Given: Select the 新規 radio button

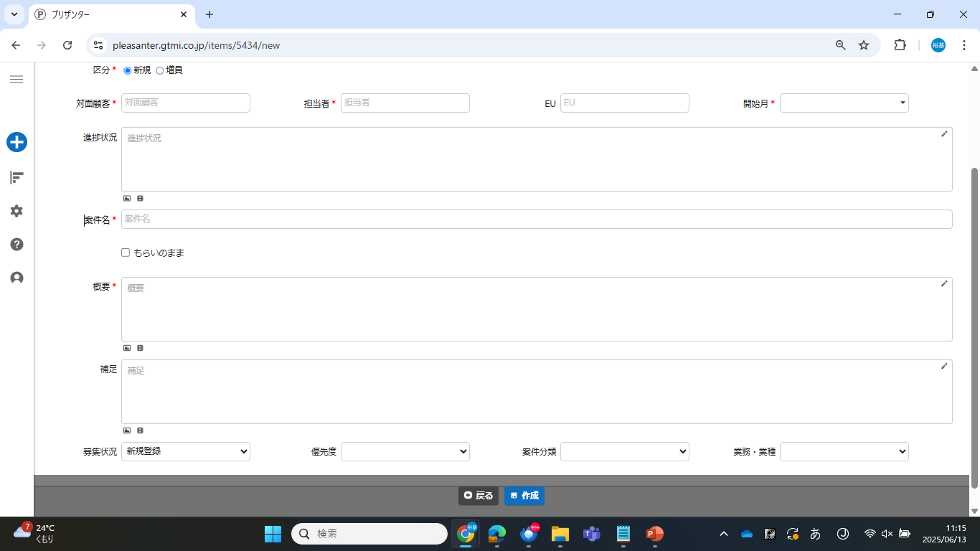Looking at the screenshot, I should pyautogui.click(x=128, y=70).
